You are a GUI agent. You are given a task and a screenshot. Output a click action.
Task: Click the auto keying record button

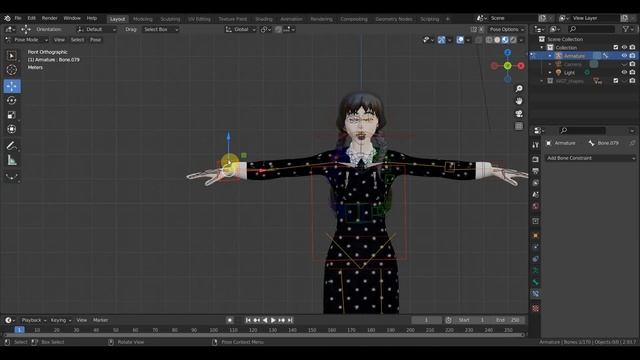click(x=230, y=320)
